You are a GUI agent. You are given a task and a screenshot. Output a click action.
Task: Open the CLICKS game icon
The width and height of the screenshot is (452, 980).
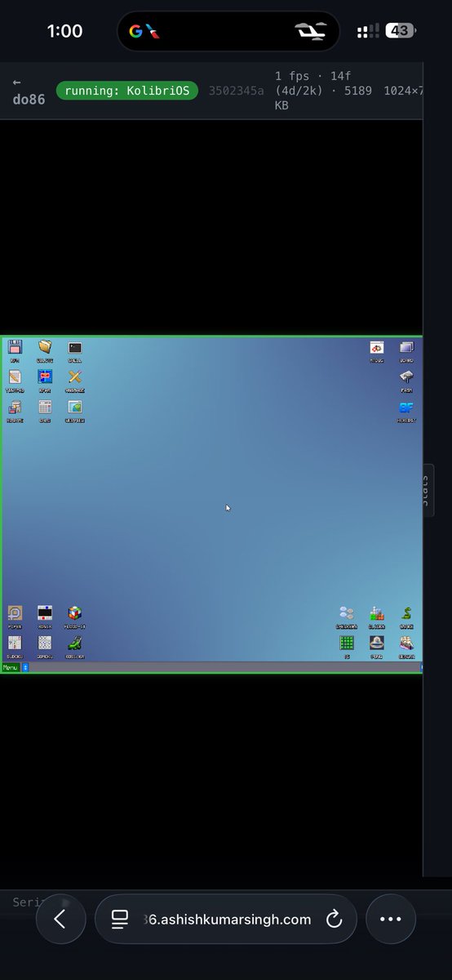[376, 612]
